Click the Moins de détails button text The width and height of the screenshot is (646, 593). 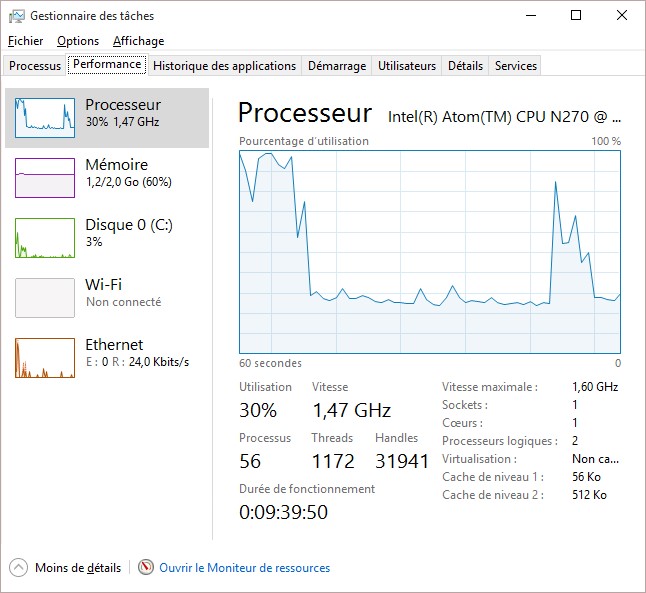pyautogui.click(x=78, y=568)
